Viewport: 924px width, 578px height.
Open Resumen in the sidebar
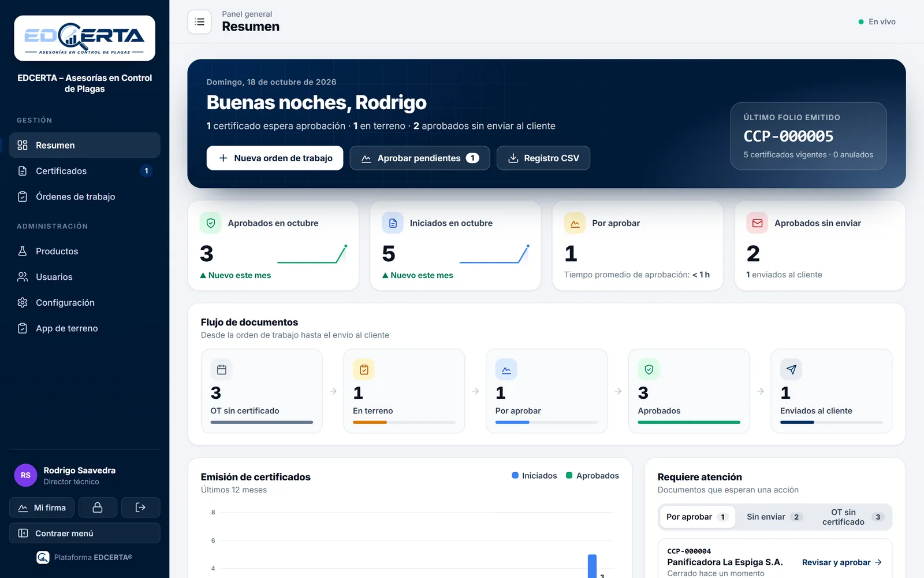pyautogui.click(x=84, y=145)
